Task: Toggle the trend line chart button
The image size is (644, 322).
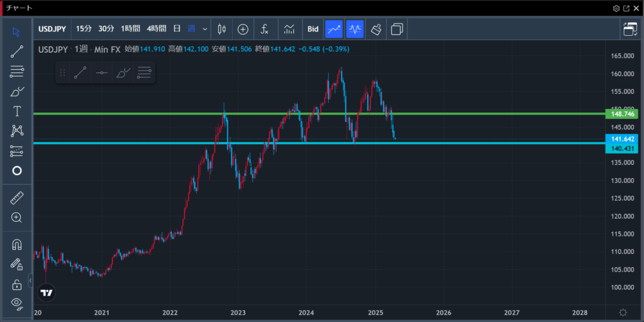Action: (x=334, y=29)
